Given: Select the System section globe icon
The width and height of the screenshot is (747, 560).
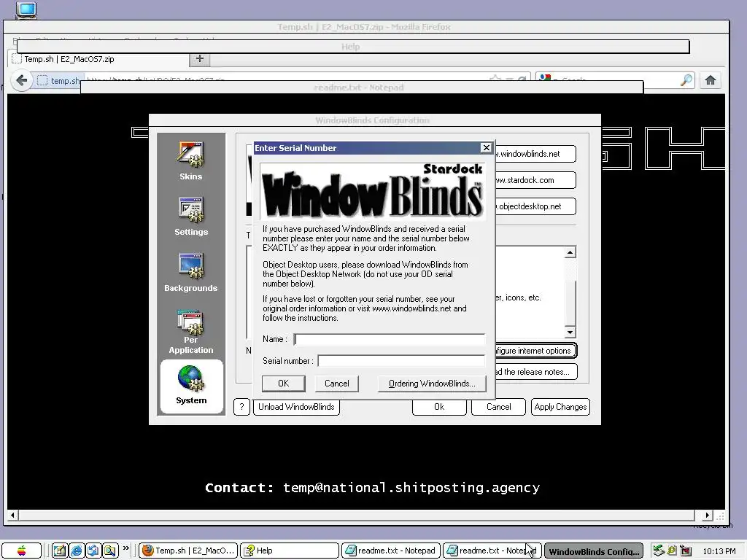Looking at the screenshot, I should tap(191, 378).
